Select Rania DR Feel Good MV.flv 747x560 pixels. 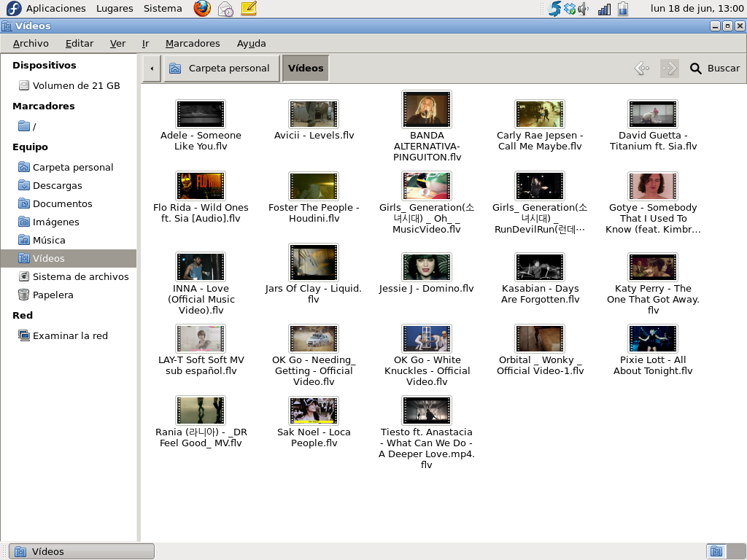tap(201, 411)
